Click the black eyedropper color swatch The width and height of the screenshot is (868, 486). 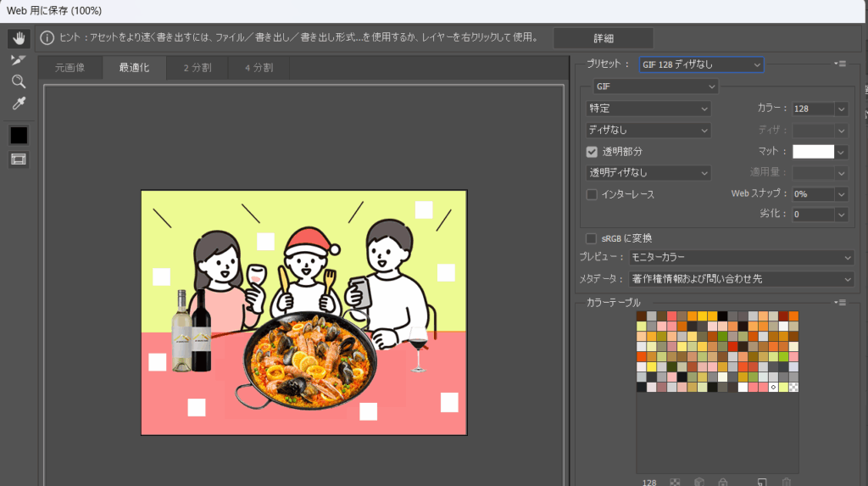pyautogui.click(x=18, y=135)
